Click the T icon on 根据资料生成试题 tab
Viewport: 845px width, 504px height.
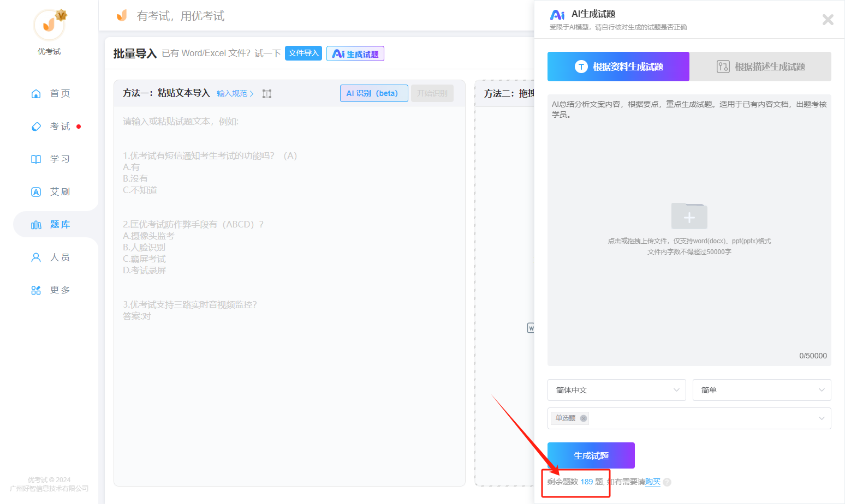click(581, 67)
